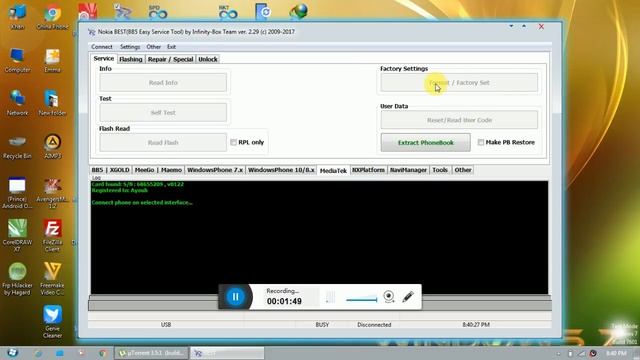Adjust the recorder volume slider
The width and height of the screenshot is (640, 360).
[x=362, y=299]
